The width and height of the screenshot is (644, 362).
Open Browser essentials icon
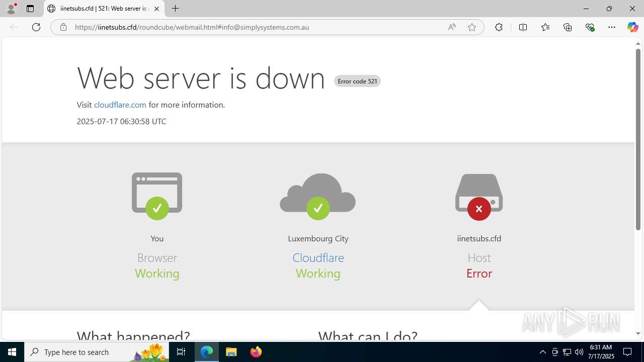pos(590,27)
